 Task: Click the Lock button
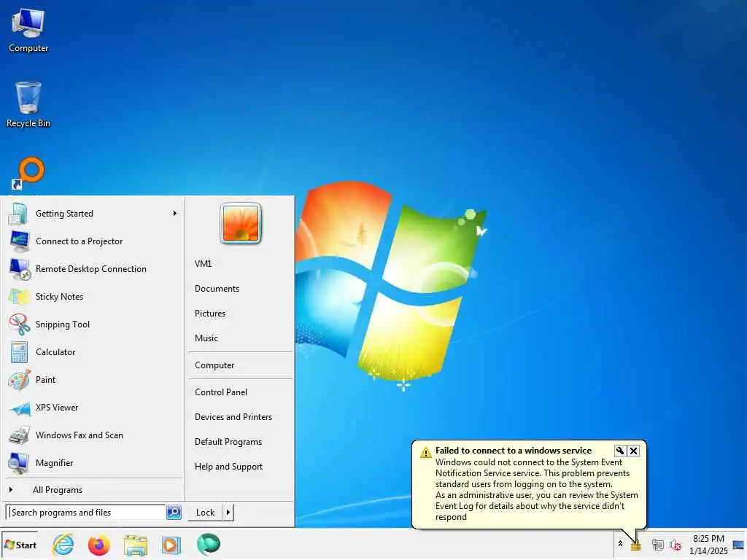tap(205, 513)
